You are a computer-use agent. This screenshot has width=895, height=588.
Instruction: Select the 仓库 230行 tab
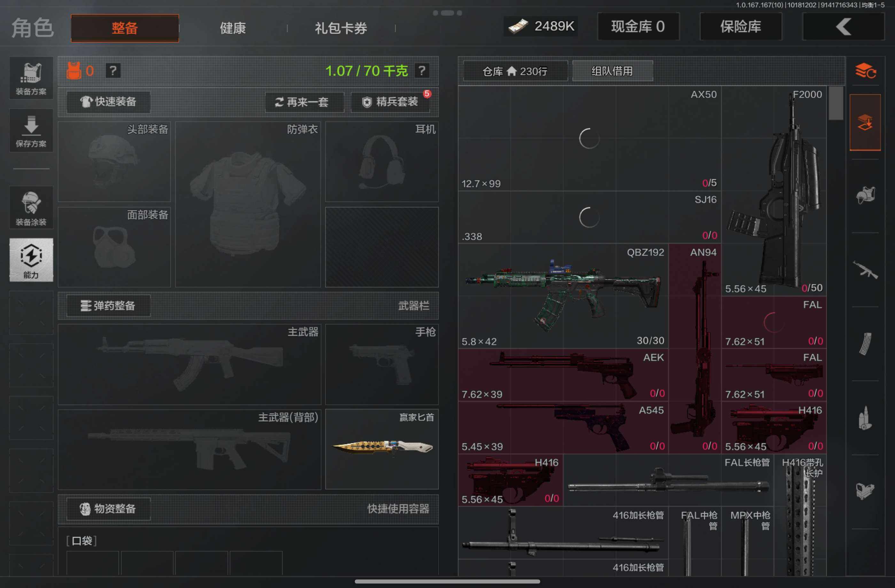coord(515,71)
